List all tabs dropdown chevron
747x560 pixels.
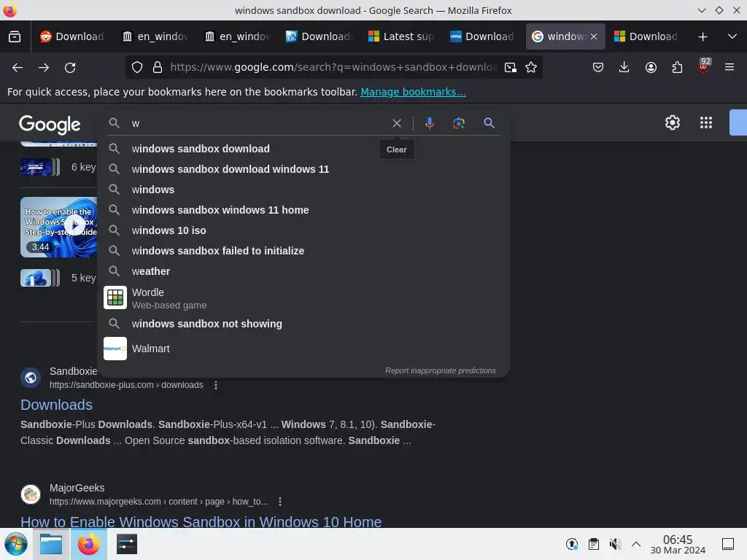[x=732, y=36]
